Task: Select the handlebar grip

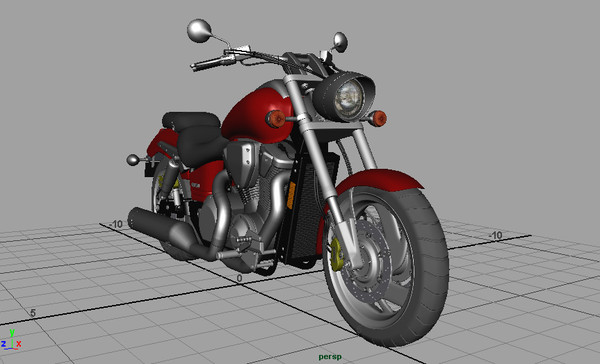Action: pyautogui.click(x=209, y=64)
